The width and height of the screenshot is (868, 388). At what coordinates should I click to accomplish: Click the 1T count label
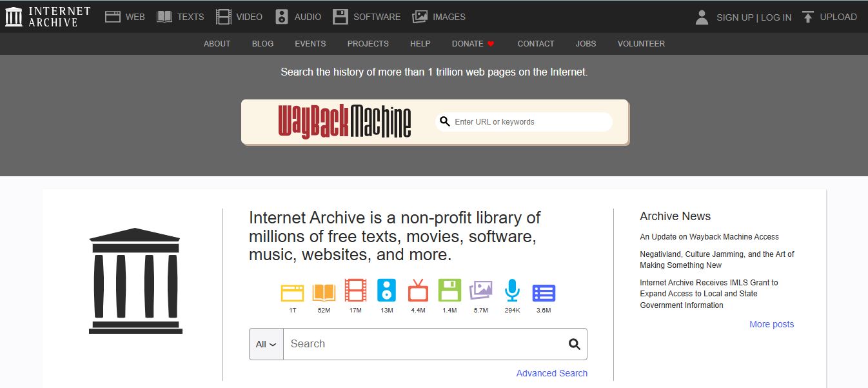293,311
